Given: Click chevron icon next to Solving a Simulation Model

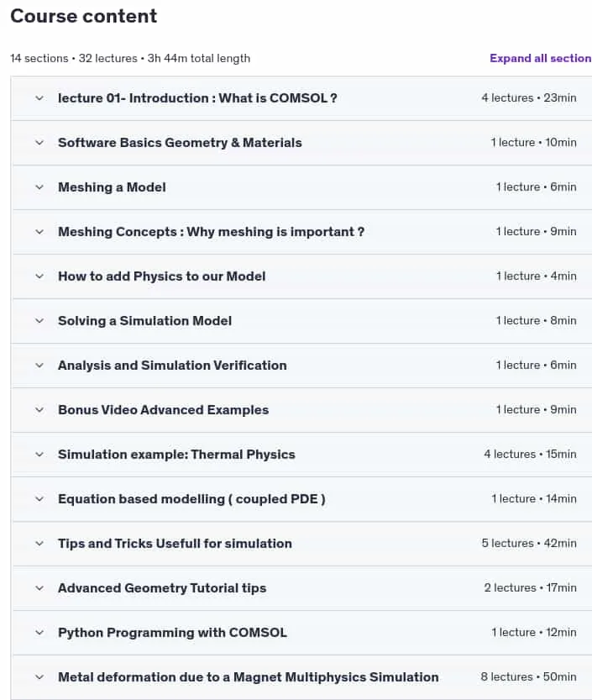Looking at the screenshot, I should point(39,320).
